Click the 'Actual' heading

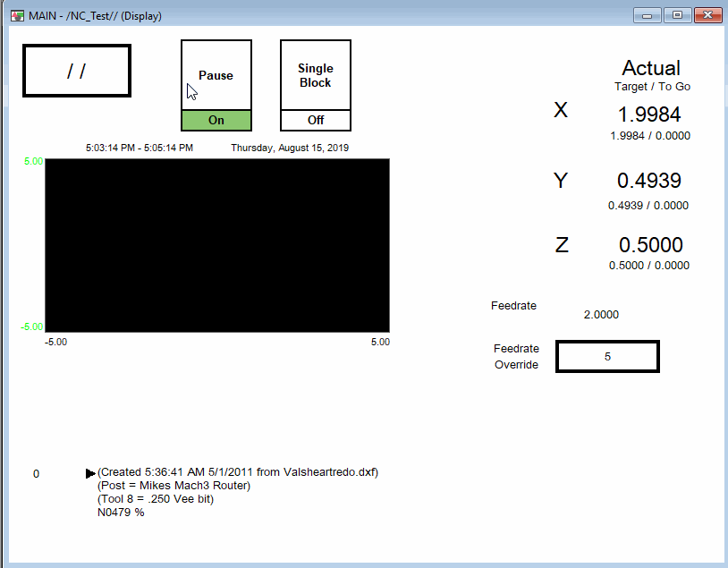651,68
